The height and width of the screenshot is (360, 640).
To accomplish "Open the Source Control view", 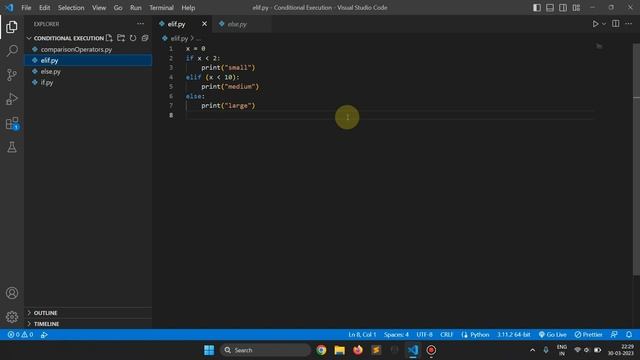I will click(x=12, y=75).
